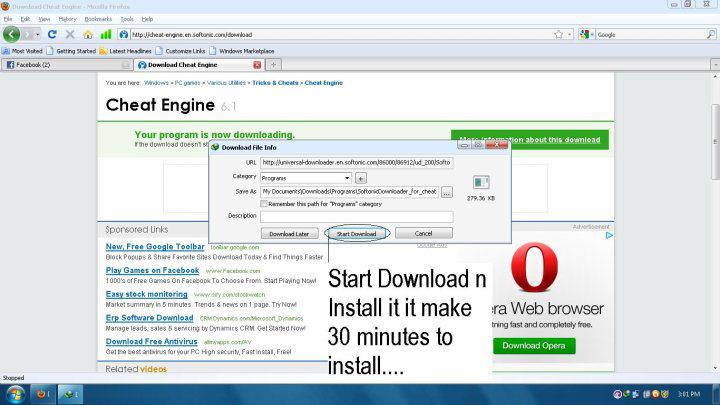Click the page vertical scrollbar thumb

(x=715, y=142)
